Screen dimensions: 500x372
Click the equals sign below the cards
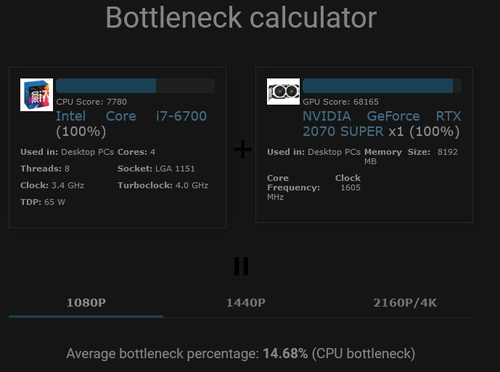pos(241,266)
